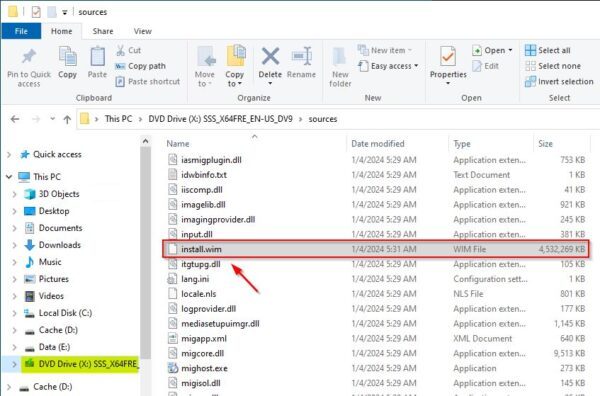Select the locale.nls file
This screenshot has height=396, width=600.
[x=199, y=294]
